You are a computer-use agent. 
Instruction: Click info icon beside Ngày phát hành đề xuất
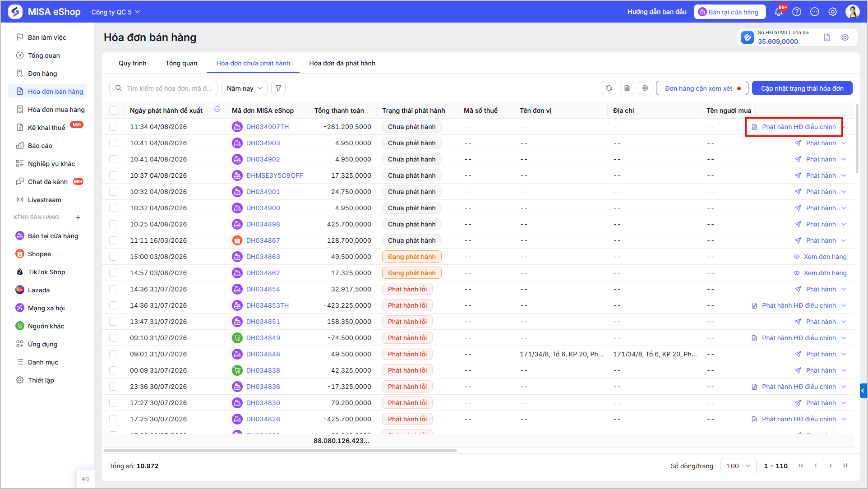pyautogui.click(x=217, y=109)
